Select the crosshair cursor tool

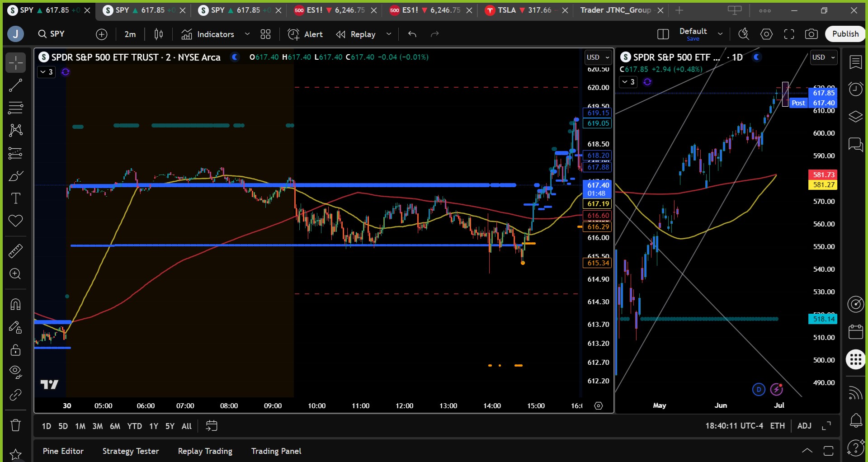[x=15, y=63]
